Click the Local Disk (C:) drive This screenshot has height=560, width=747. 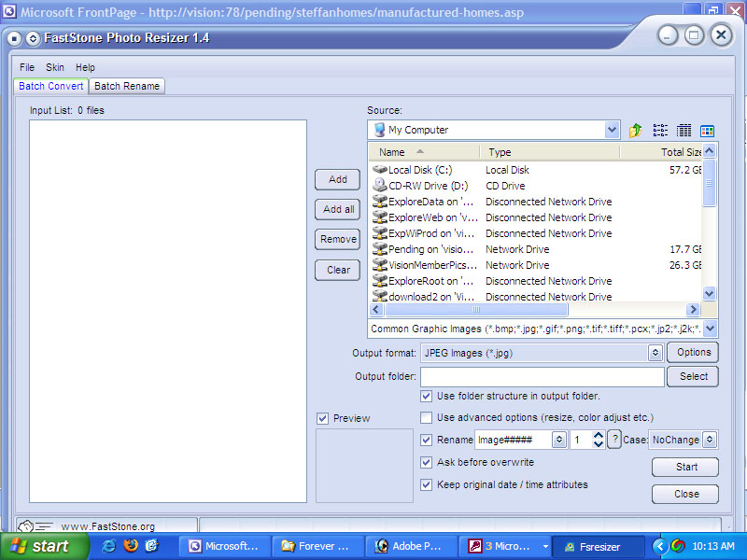(x=419, y=170)
